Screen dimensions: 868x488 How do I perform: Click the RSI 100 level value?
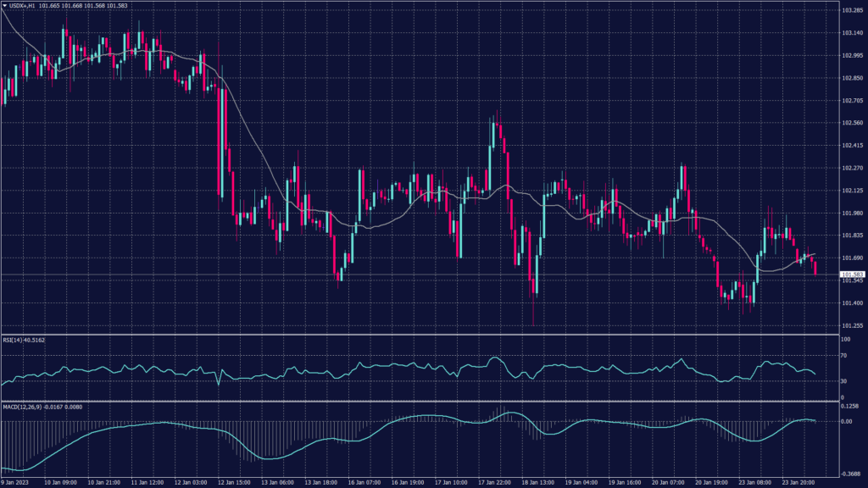pyautogui.click(x=844, y=339)
